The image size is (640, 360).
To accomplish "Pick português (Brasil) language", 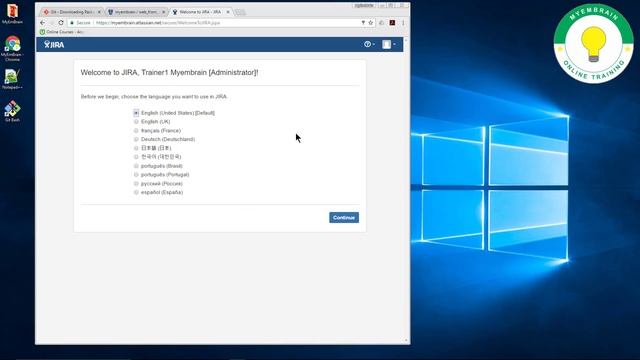I will point(136,166).
